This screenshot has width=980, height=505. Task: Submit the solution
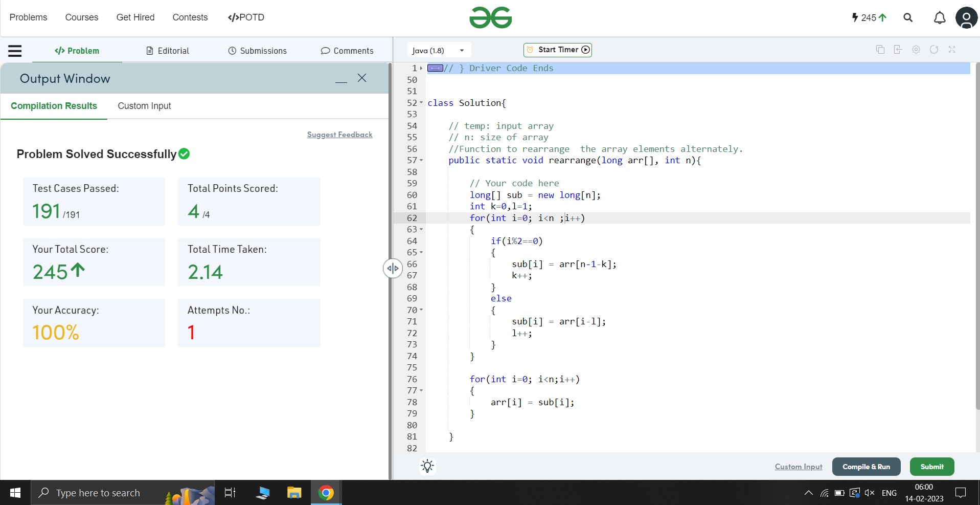[x=932, y=467]
